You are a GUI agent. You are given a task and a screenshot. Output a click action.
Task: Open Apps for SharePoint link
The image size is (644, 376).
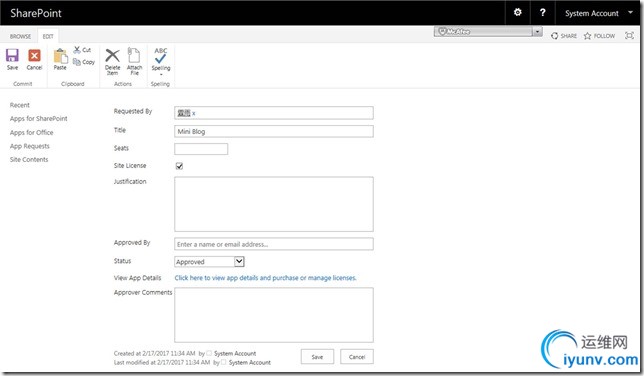click(x=39, y=118)
